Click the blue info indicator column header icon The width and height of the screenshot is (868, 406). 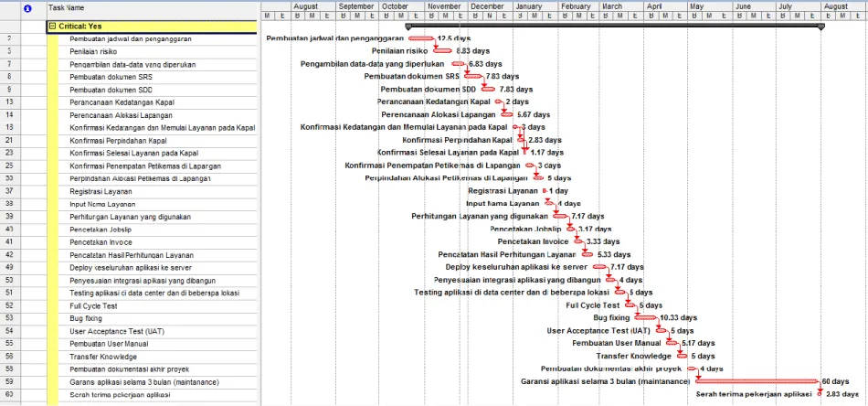pyautogui.click(x=27, y=8)
